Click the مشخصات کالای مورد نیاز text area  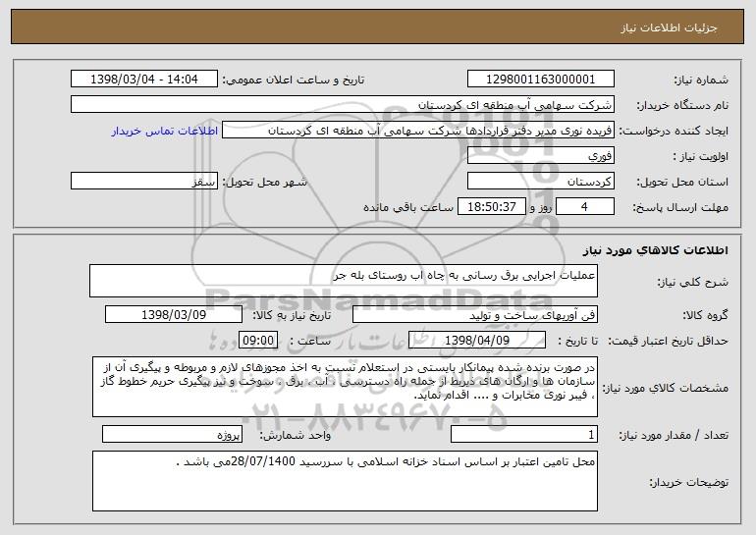(345, 387)
